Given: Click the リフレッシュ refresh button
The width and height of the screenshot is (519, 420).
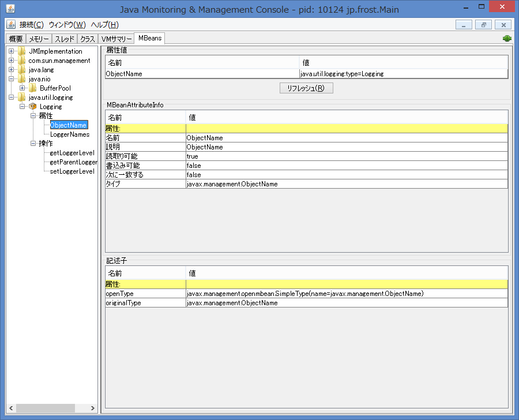Looking at the screenshot, I should pos(306,88).
